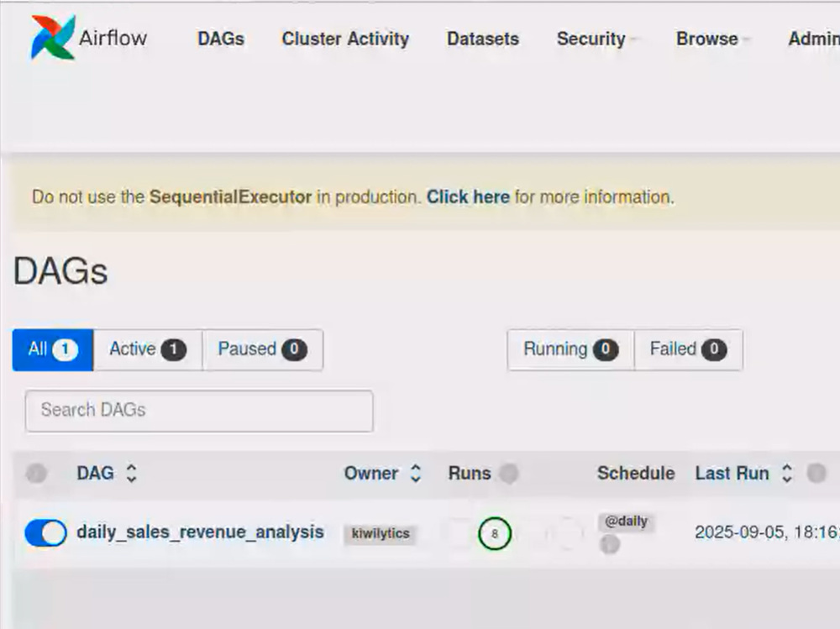Show only Running DAGs

click(570, 349)
